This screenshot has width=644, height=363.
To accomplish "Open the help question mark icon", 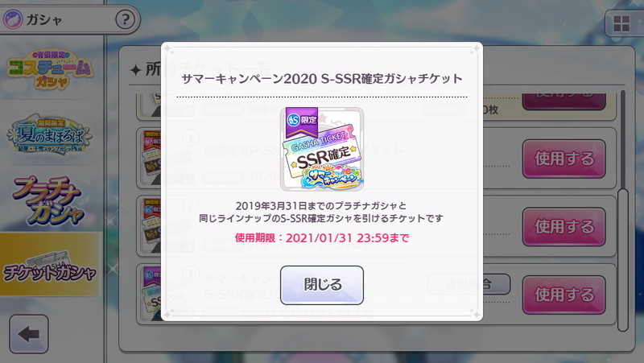I will click(x=125, y=19).
